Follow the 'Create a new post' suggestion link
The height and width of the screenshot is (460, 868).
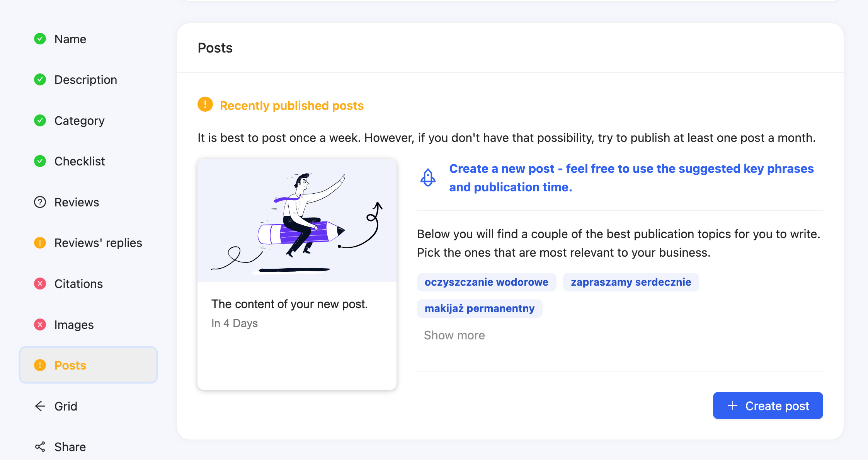(x=631, y=178)
